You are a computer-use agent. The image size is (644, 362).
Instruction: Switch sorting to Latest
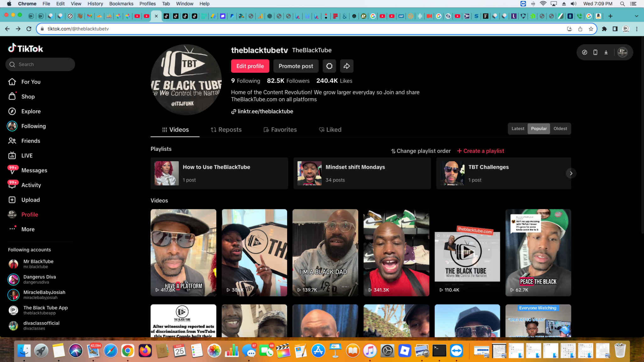pyautogui.click(x=518, y=129)
